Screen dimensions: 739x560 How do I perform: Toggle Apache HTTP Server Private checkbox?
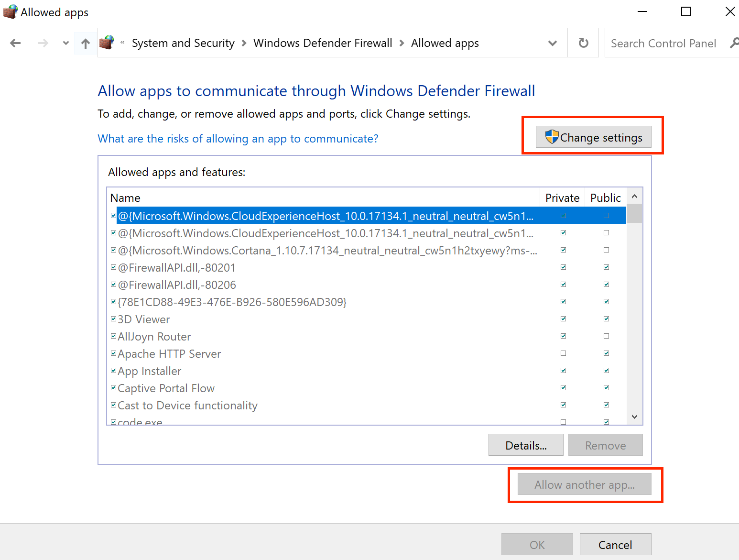[x=563, y=353]
